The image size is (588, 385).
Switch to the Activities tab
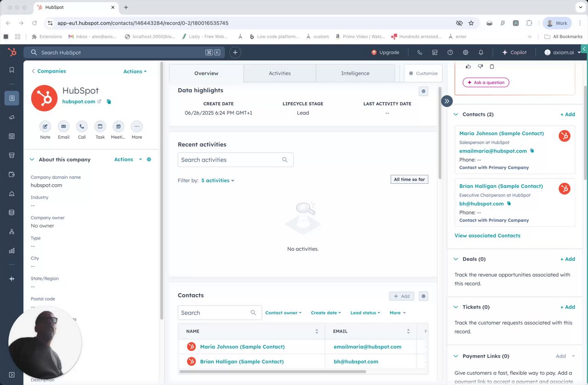280,74
